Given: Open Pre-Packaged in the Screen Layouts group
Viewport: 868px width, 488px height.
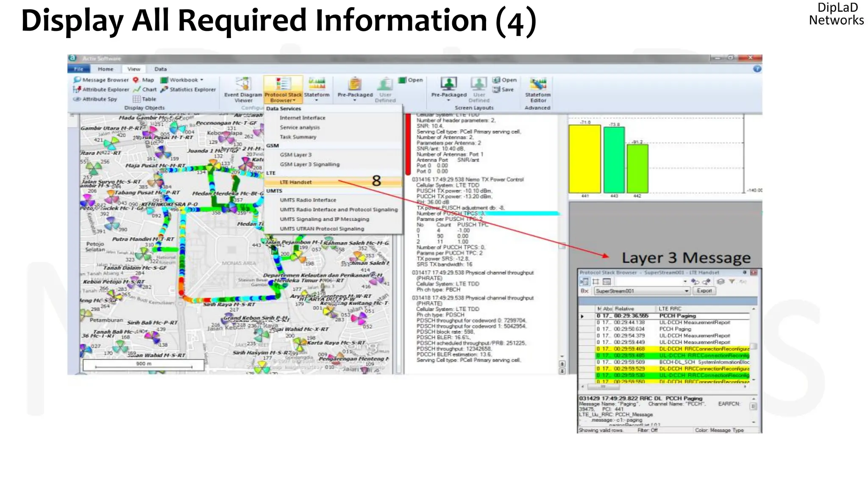Looking at the screenshot, I should click(449, 89).
